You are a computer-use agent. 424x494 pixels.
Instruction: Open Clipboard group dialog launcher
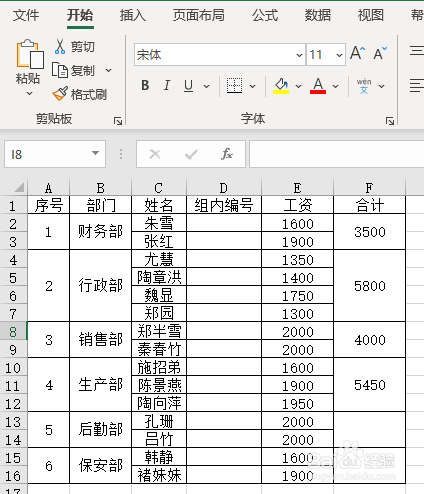118,121
